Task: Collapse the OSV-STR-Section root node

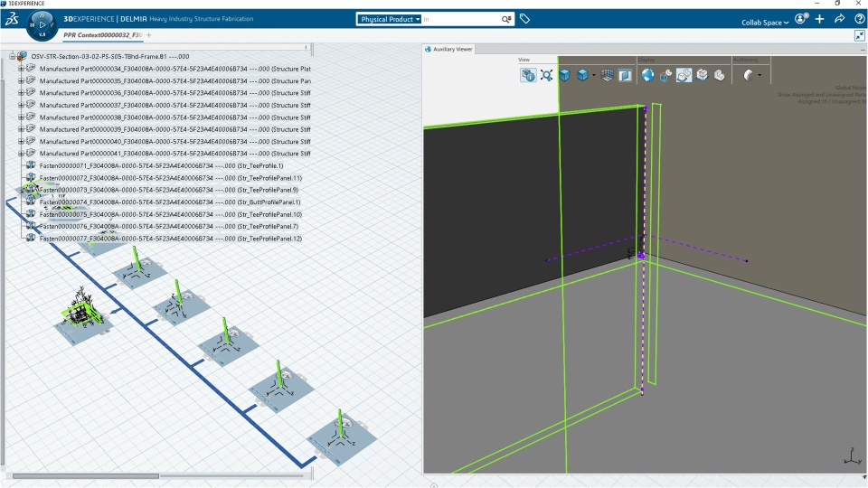Action: click(x=12, y=56)
